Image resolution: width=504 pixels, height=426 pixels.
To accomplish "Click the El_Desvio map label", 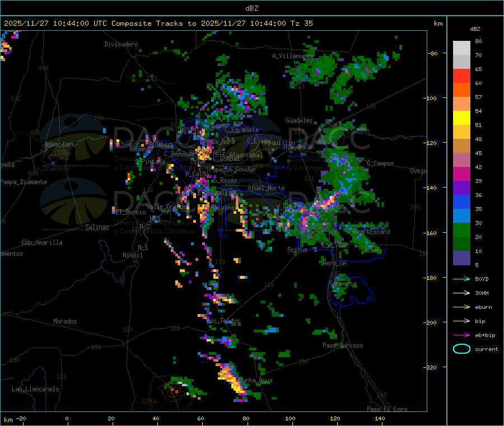I will (x=130, y=212).
